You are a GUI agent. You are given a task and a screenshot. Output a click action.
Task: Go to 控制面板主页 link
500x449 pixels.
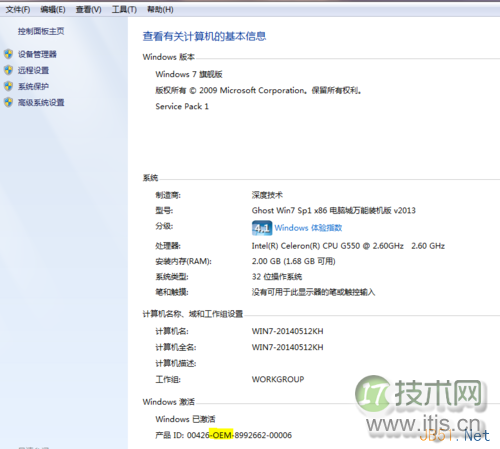point(41,31)
